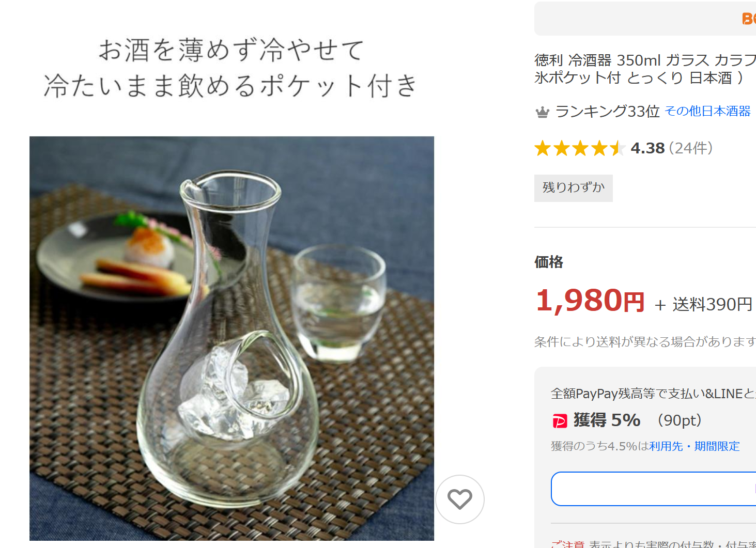The image size is (756, 548).
Task: Open the 利用先・期間限定 link
Action: point(694,446)
